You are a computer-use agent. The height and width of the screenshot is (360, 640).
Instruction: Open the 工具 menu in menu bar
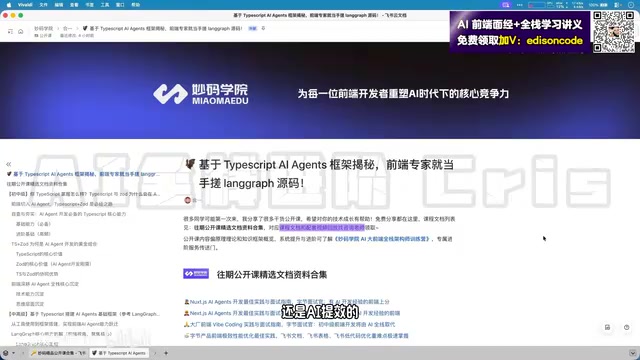pyautogui.click(x=105, y=5)
